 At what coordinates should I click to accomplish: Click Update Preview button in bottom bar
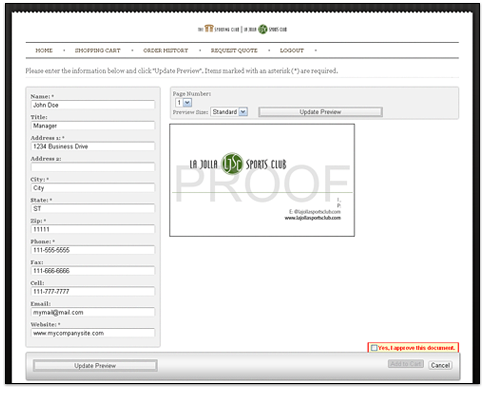[x=95, y=366]
